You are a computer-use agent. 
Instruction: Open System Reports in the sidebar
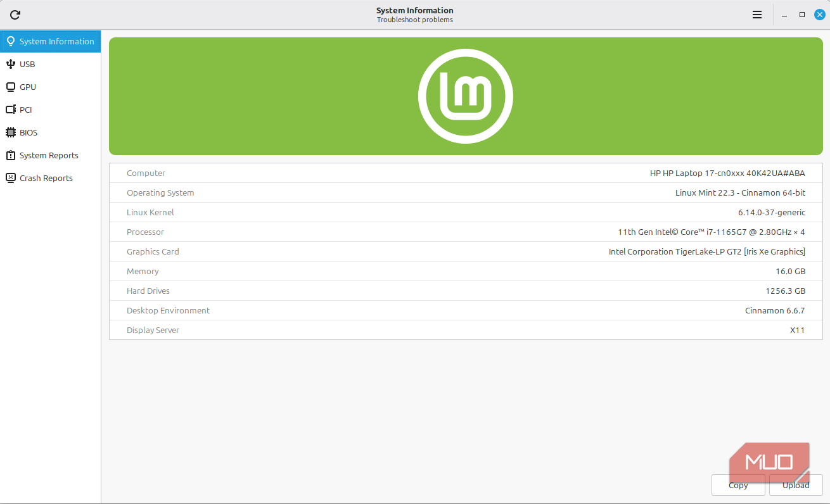click(51, 155)
